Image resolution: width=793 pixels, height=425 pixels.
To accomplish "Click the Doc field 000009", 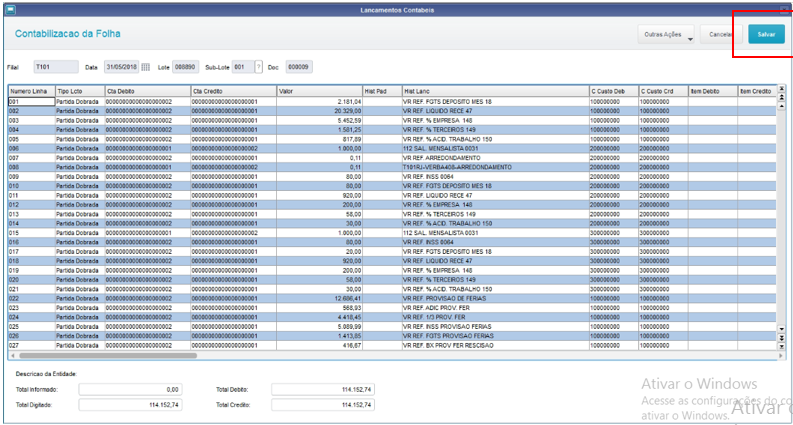I will pyautogui.click(x=299, y=67).
